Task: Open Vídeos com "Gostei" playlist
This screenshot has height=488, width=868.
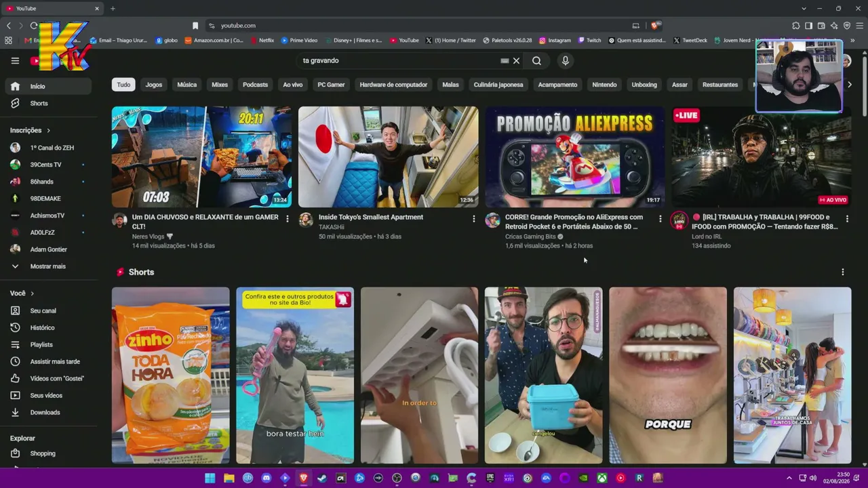Action: click(x=48, y=378)
